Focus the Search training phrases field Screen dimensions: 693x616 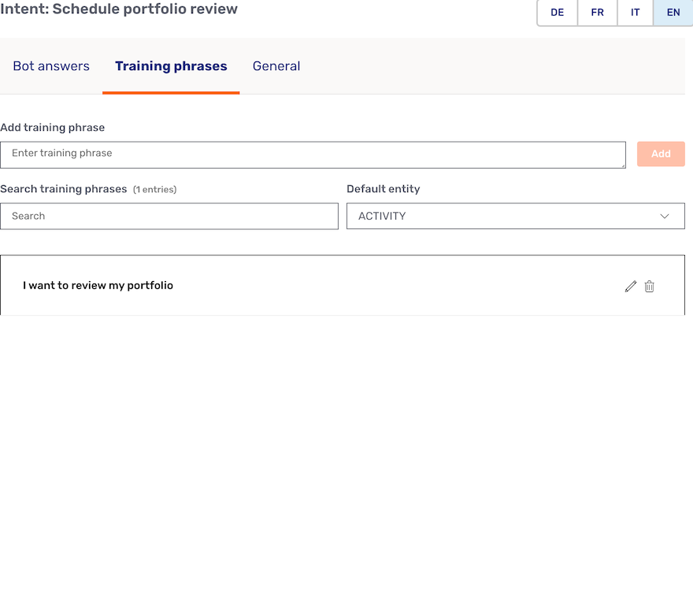tap(169, 215)
